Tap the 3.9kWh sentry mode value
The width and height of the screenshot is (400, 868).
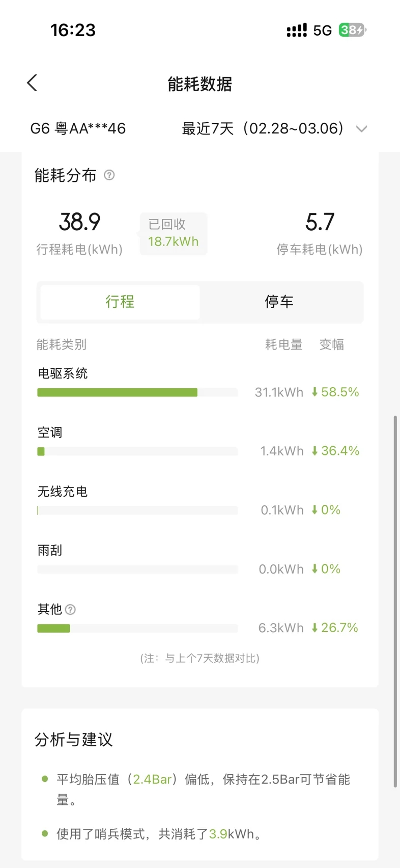tap(218, 834)
